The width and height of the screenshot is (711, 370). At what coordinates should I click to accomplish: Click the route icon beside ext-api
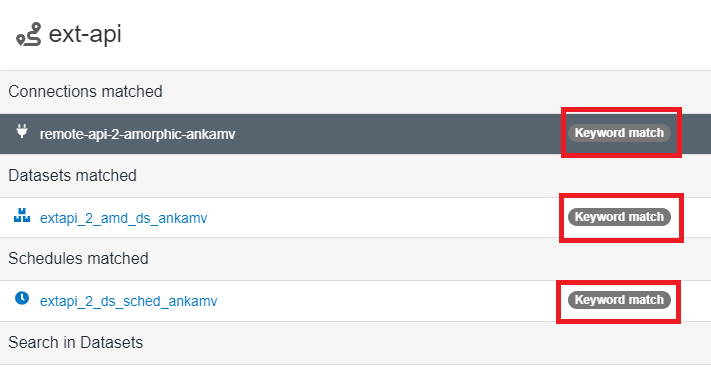(x=28, y=34)
